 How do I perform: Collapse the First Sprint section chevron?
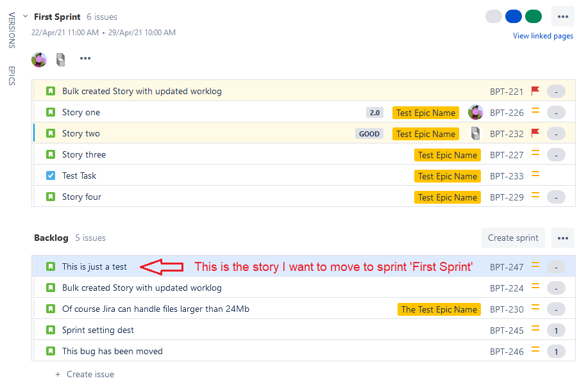[x=24, y=16]
